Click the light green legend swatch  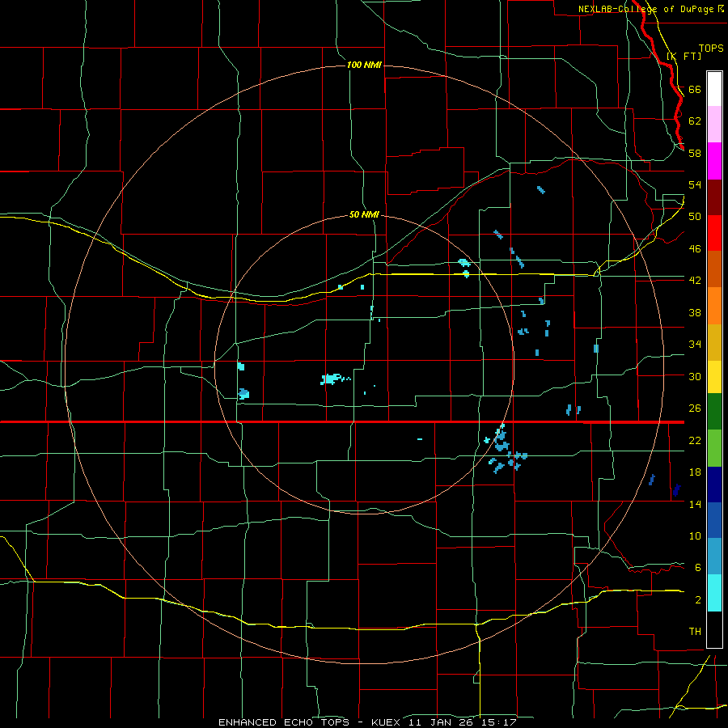coord(714,448)
